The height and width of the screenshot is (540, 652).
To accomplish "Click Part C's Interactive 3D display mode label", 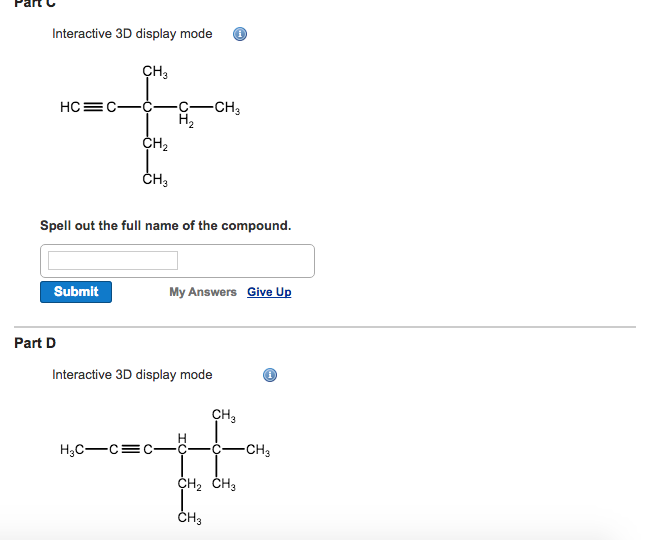I will click(132, 34).
